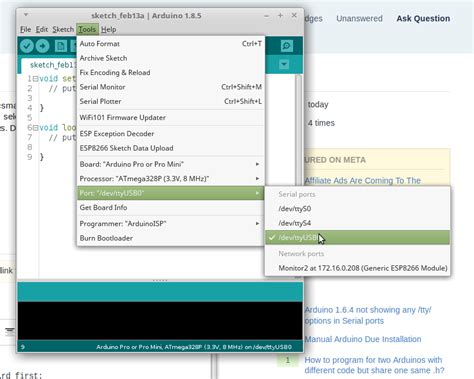Close the open Tools menu
The width and height of the screenshot is (474, 379).
pyautogui.click(x=87, y=29)
